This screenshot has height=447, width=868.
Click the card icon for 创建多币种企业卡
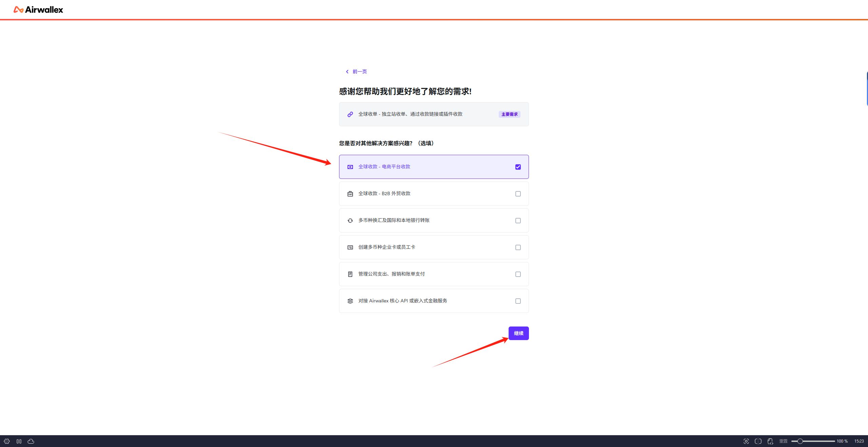pos(350,247)
